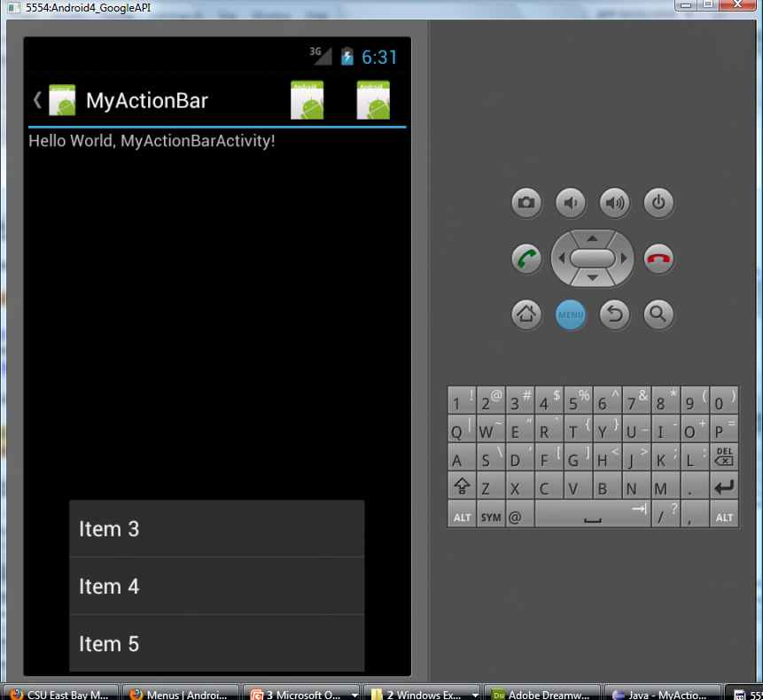Select Item 3 from overflow menu
Screen dimensions: 763x700
coord(216,529)
